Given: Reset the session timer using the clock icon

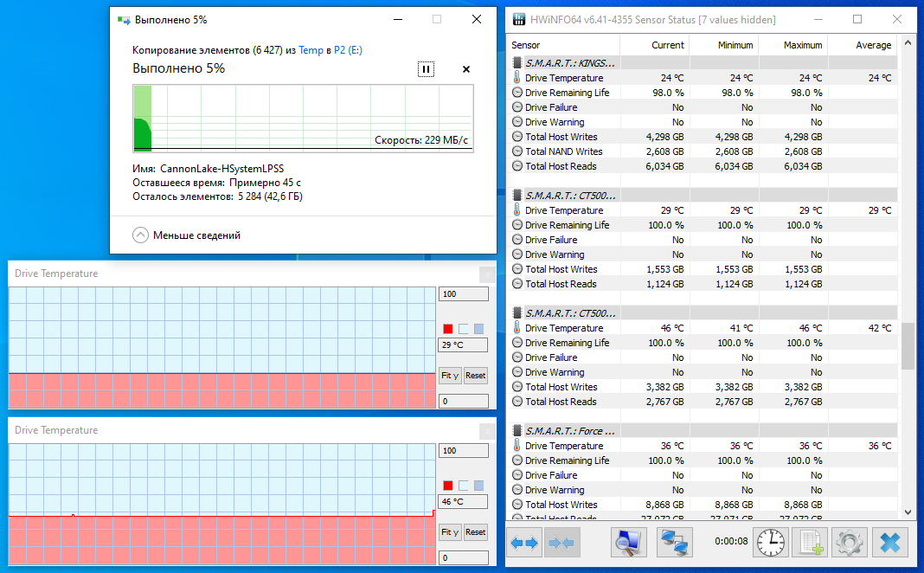Looking at the screenshot, I should [770, 542].
